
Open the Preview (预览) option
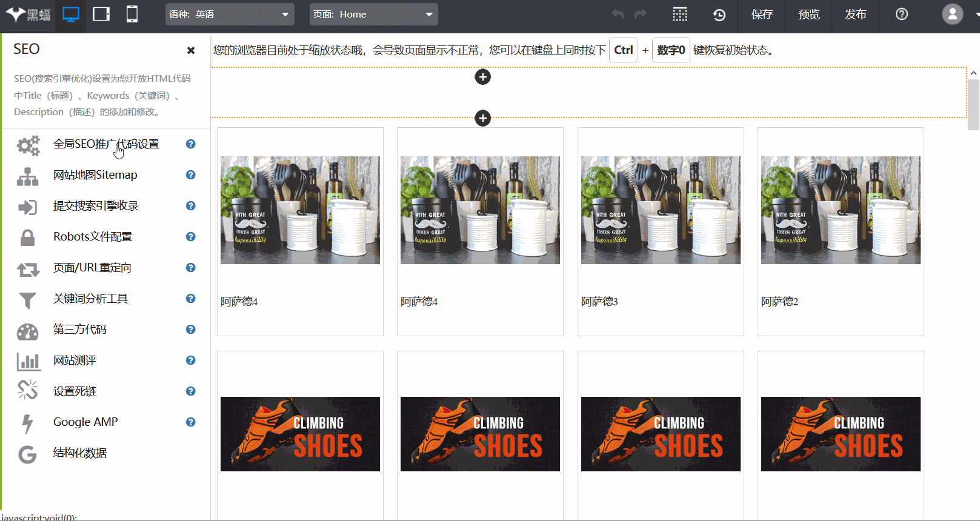808,15
